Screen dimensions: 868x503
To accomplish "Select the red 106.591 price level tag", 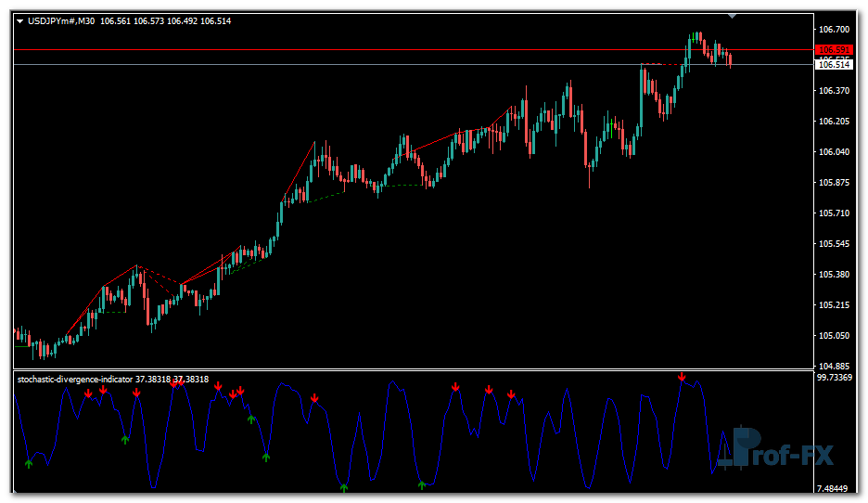I will [834, 49].
